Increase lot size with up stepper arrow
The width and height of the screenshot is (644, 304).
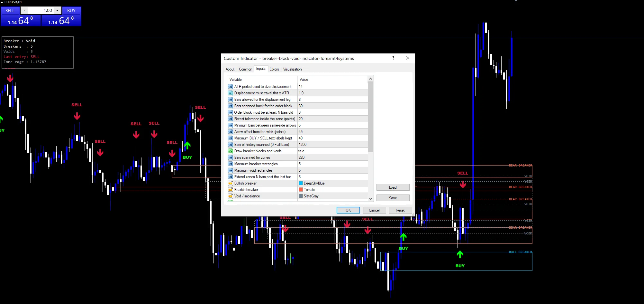pyautogui.click(x=58, y=10)
